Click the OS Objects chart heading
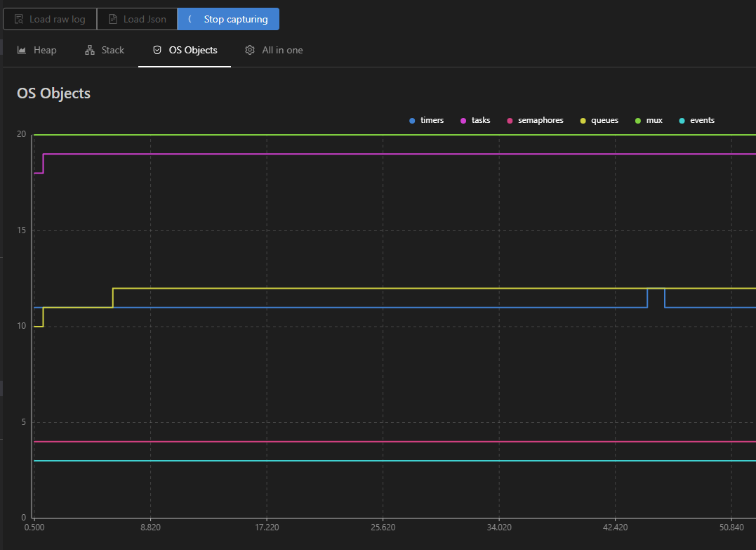756x550 pixels. (x=53, y=93)
